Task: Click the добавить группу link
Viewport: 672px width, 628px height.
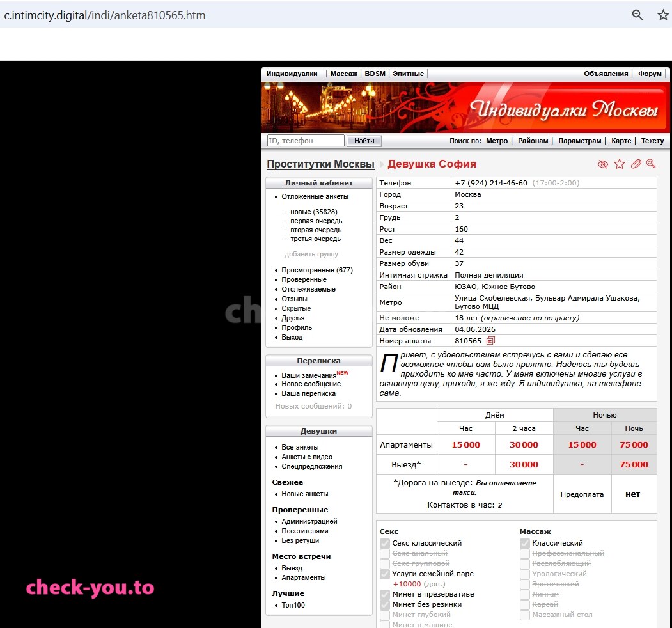Action: pos(311,254)
